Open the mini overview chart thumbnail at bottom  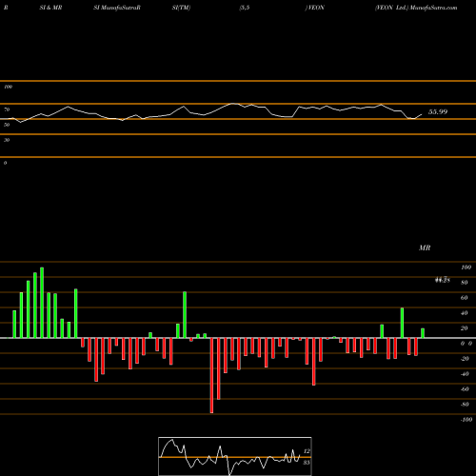(235, 456)
